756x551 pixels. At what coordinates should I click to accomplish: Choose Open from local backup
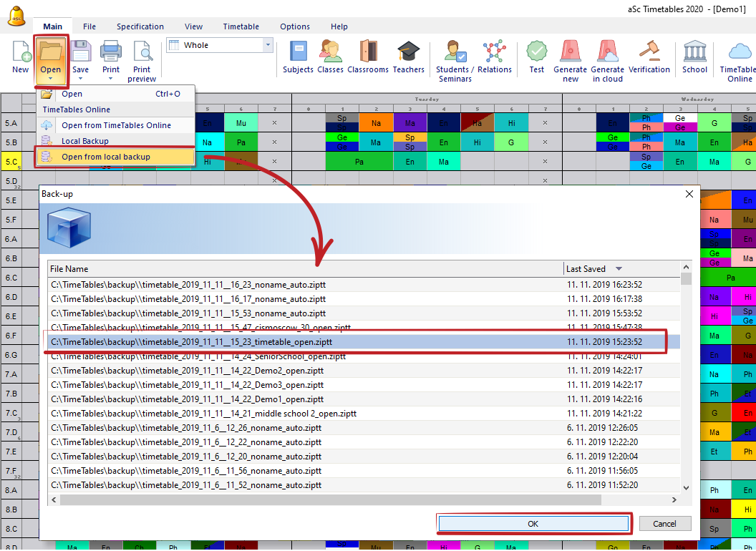click(106, 157)
